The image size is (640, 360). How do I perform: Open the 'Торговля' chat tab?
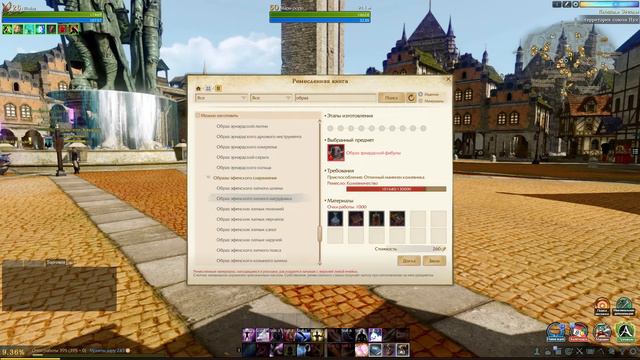point(56,263)
